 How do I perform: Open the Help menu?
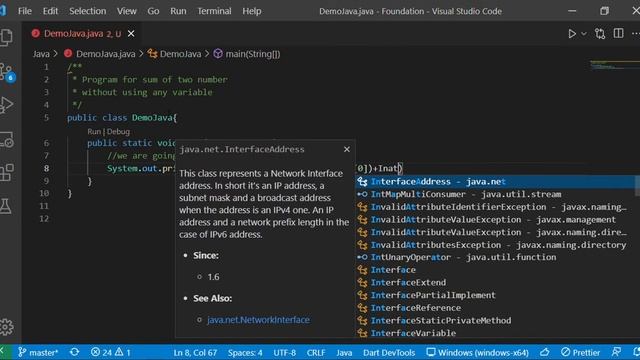pos(251,11)
